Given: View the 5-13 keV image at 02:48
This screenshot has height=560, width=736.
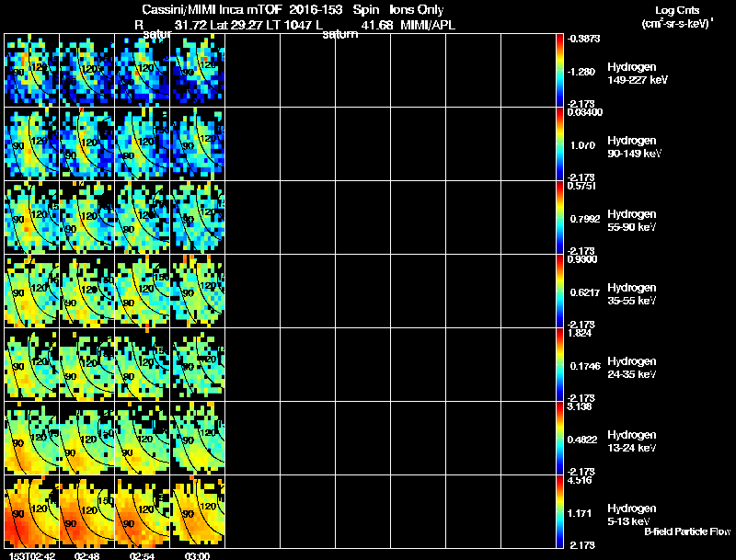Looking at the screenshot, I should tap(86, 511).
